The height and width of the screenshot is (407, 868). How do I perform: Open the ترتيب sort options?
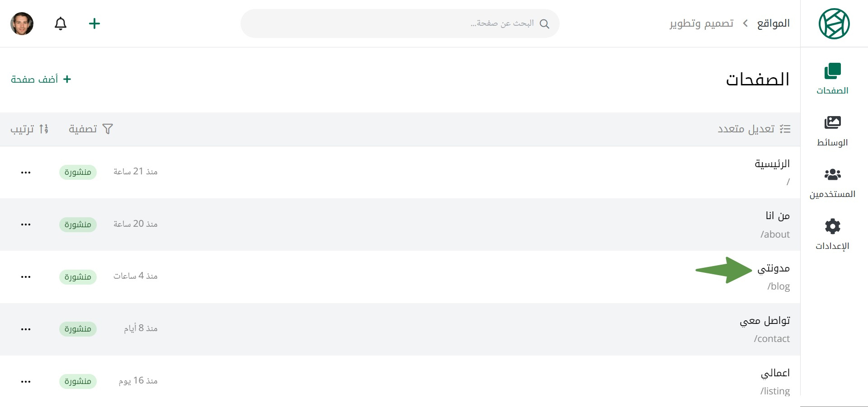[x=29, y=129]
